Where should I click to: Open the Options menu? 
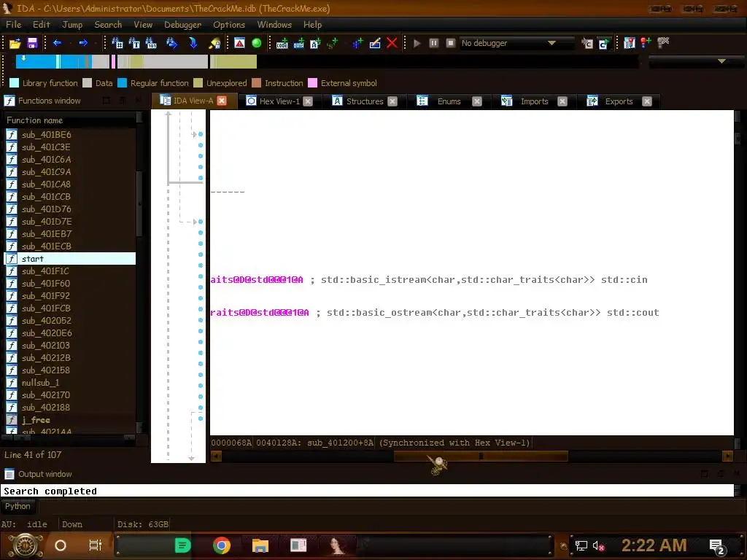(228, 25)
